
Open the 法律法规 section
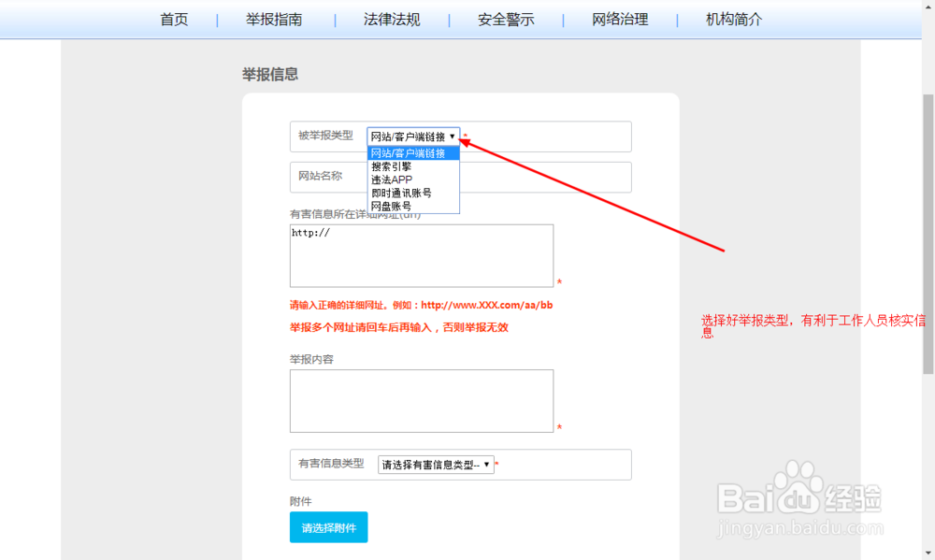pos(393,18)
